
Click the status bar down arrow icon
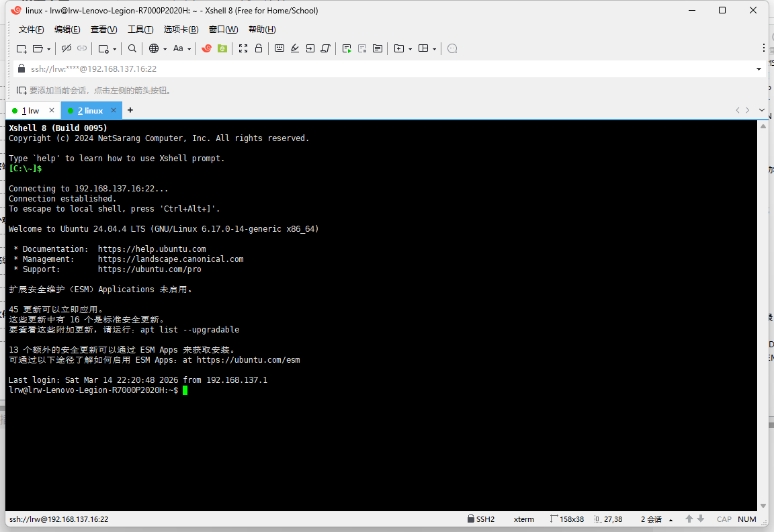701,519
